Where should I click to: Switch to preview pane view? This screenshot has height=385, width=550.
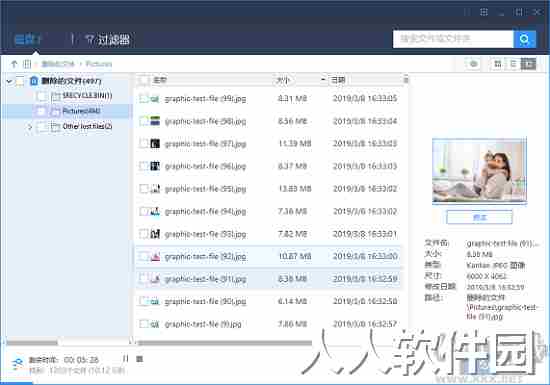click(x=528, y=64)
